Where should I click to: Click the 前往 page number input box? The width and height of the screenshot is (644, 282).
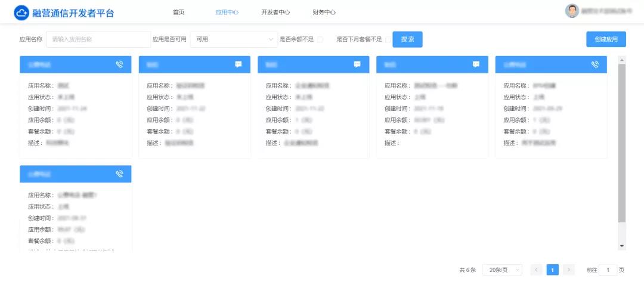pyautogui.click(x=608, y=270)
